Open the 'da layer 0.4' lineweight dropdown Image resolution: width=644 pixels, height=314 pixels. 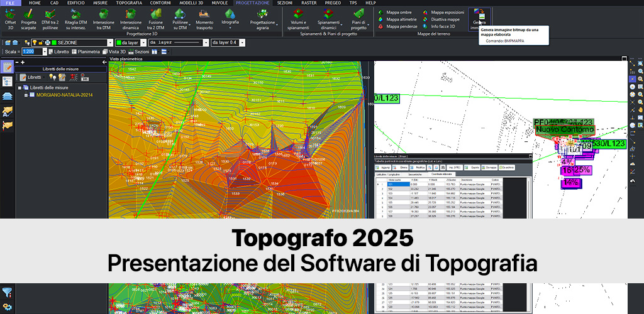[x=242, y=43]
